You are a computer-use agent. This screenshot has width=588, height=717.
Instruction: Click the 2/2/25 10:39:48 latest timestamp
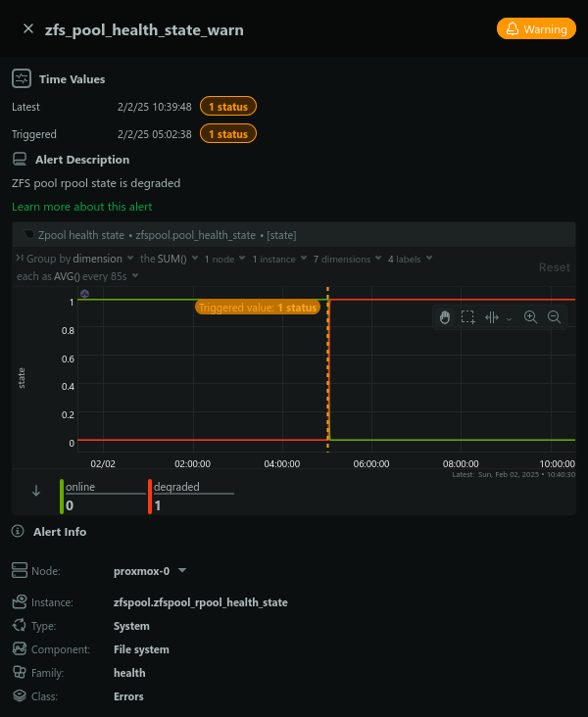(x=155, y=107)
